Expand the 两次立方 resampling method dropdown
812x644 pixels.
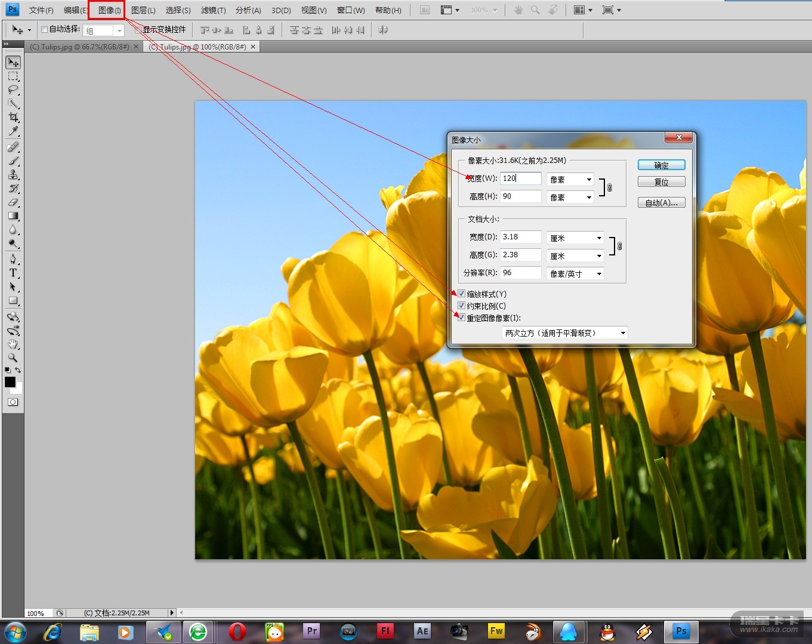tap(564, 333)
